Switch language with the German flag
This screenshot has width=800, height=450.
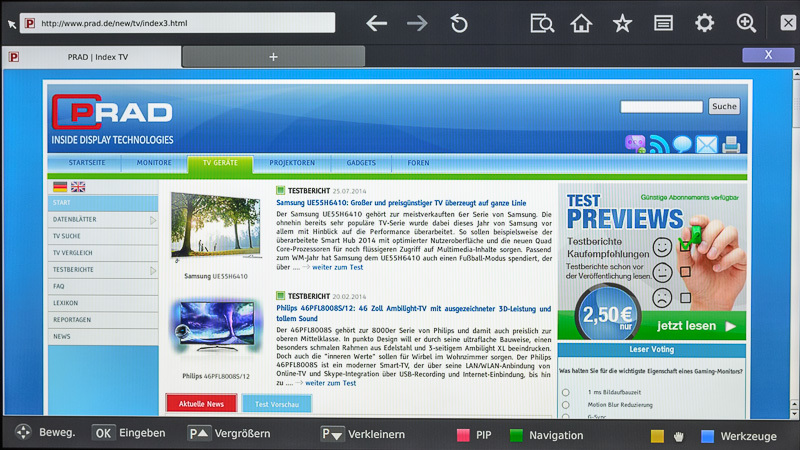coord(60,187)
